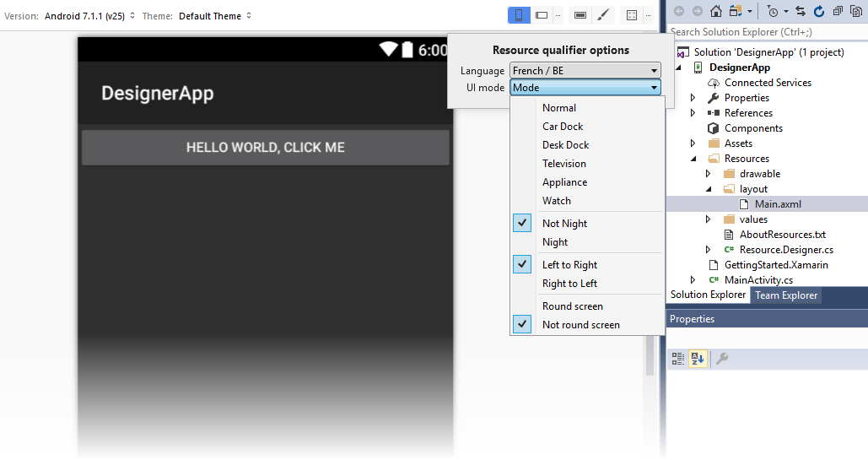This screenshot has width=868, height=460.
Task: Collapse the layout folder
Action: pyautogui.click(x=708, y=189)
